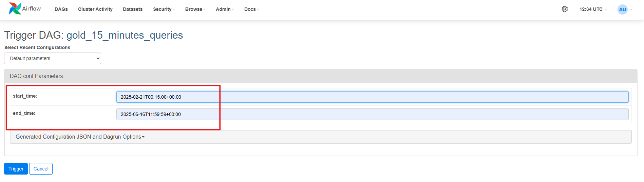Open the Docs dropdown menu
Viewport: 644px width, 182px height.
coord(251,9)
